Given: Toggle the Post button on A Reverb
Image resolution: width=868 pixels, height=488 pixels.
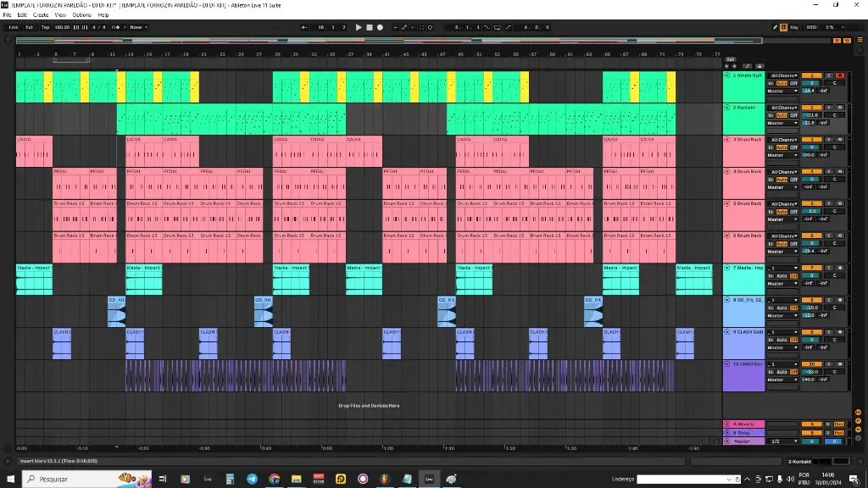Looking at the screenshot, I should point(839,424).
